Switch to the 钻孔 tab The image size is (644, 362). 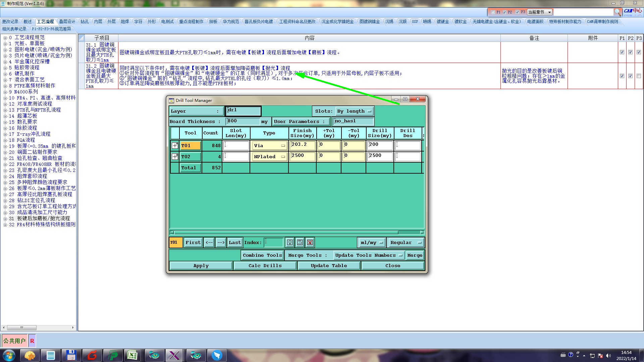[x=85, y=21]
